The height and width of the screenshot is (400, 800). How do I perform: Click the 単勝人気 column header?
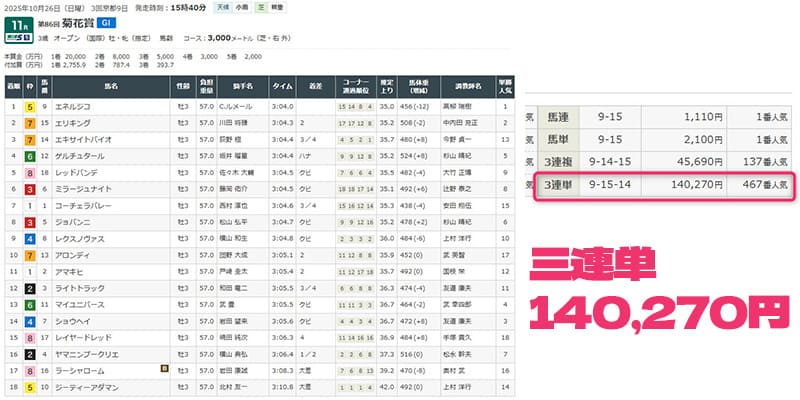point(505,87)
